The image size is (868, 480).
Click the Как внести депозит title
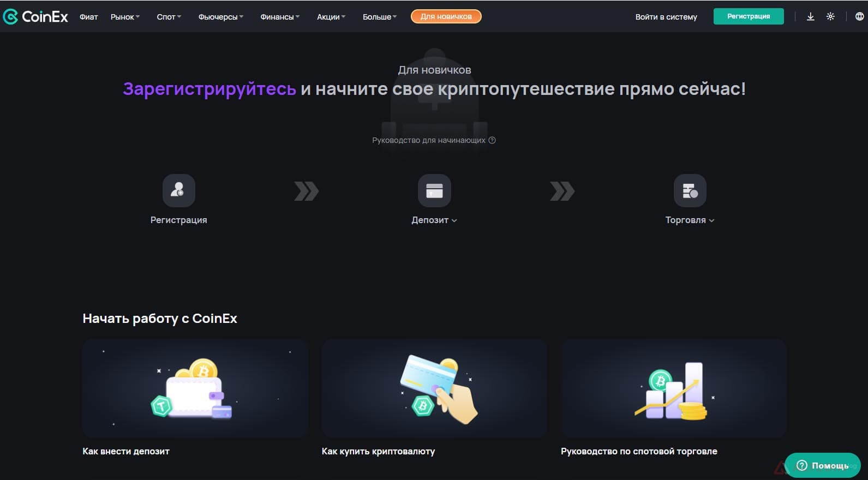(x=126, y=451)
